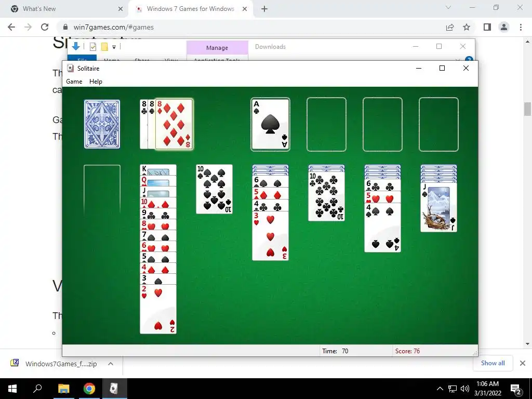Image resolution: width=532 pixels, height=399 pixels.
Task: Close the Windows 7 Games tab
Action: pos(245,9)
